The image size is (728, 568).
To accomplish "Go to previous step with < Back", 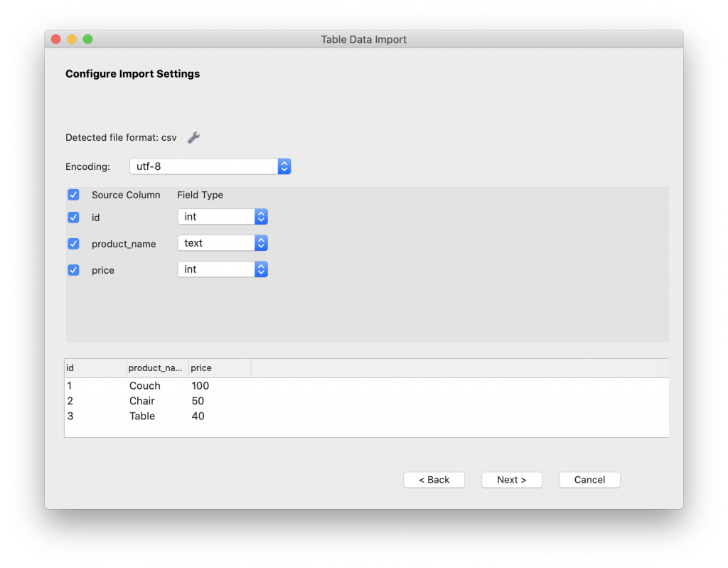I will (434, 480).
